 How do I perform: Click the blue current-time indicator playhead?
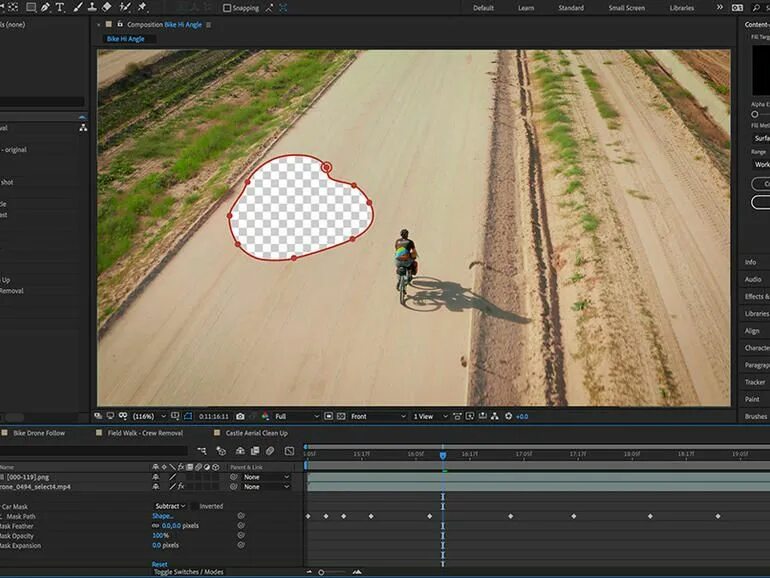pos(443,455)
